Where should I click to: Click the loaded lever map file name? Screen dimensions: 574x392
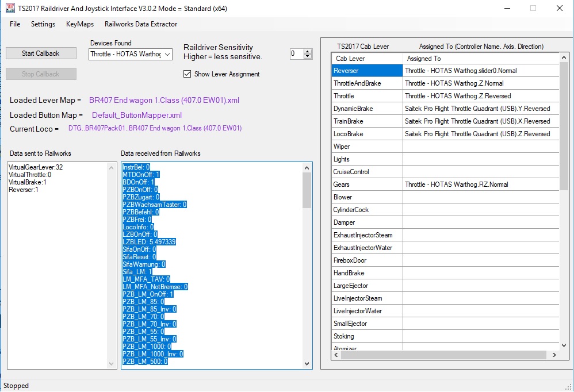click(x=164, y=100)
